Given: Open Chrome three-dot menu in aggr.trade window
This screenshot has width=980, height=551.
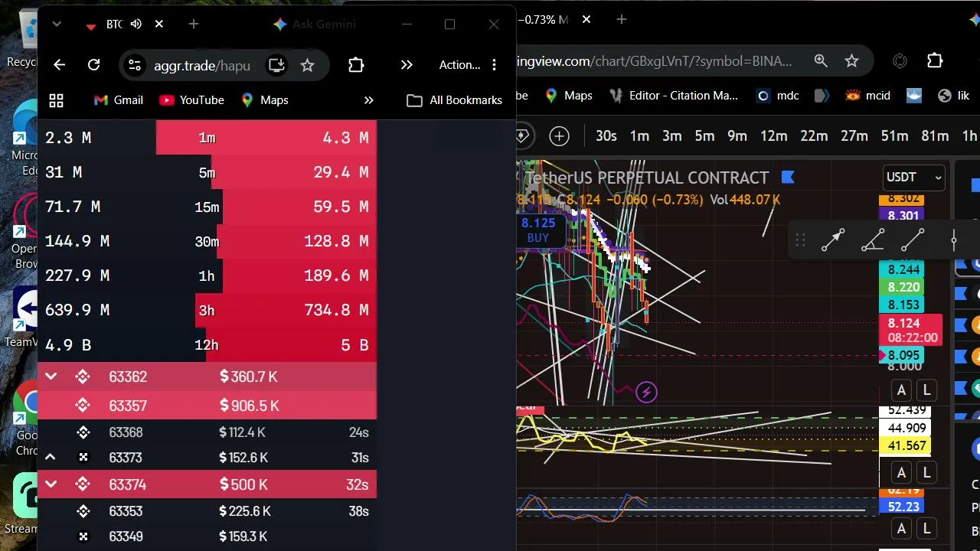Looking at the screenshot, I should pos(495,65).
